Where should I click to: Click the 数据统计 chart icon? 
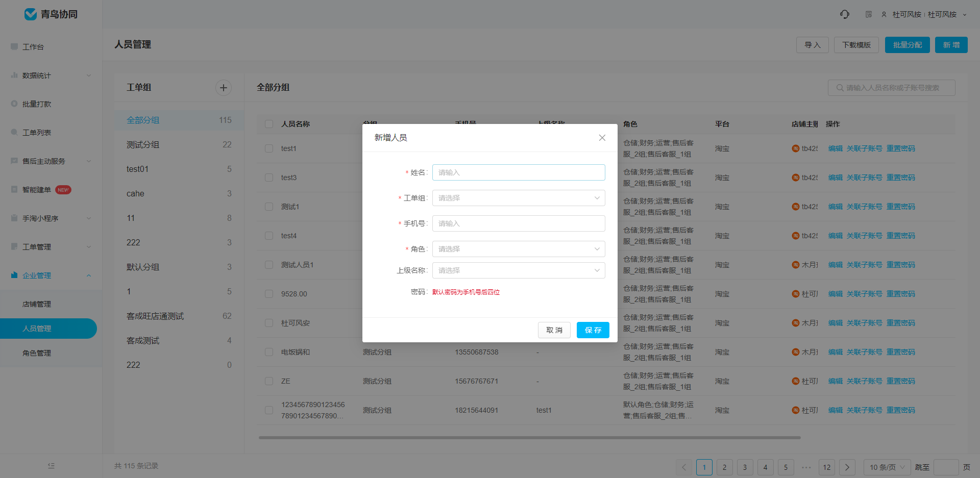14,75
